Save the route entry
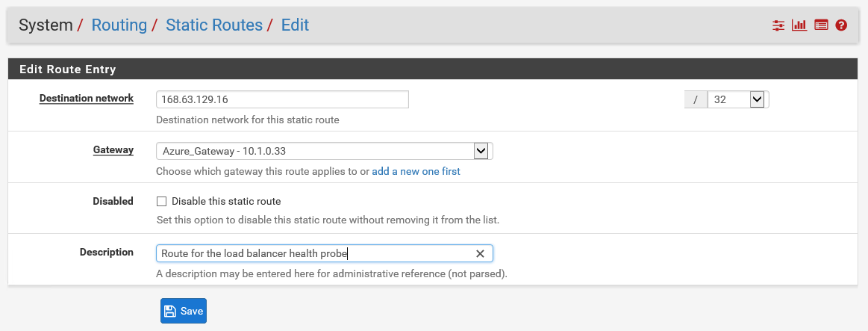Viewport: 868px width, 331px height. (x=184, y=311)
